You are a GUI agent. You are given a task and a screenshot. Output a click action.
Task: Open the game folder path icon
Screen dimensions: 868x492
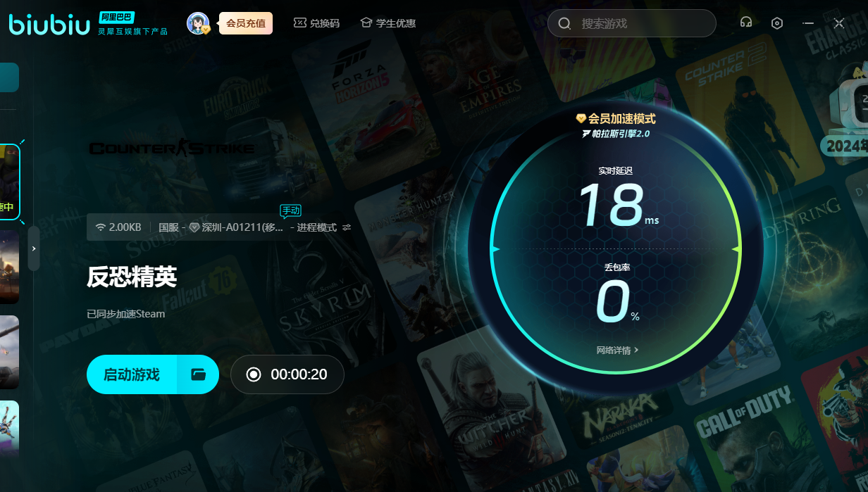click(198, 374)
